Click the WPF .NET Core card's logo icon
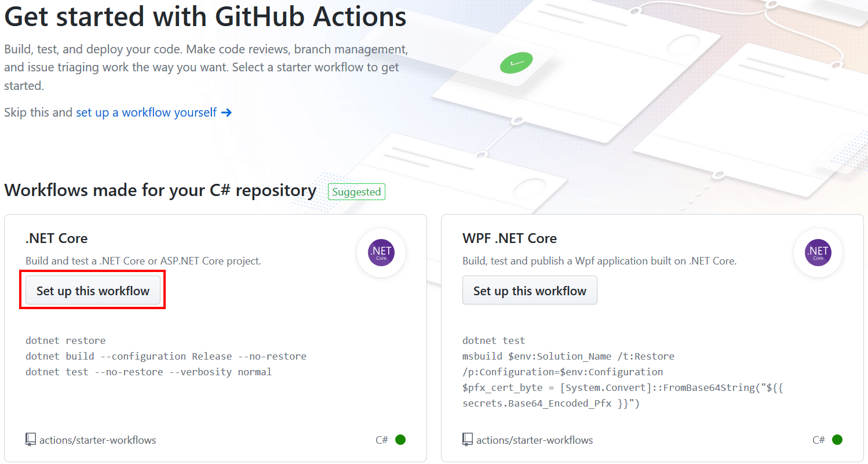Viewport: 868px width, 464px height. coord(818,252)
